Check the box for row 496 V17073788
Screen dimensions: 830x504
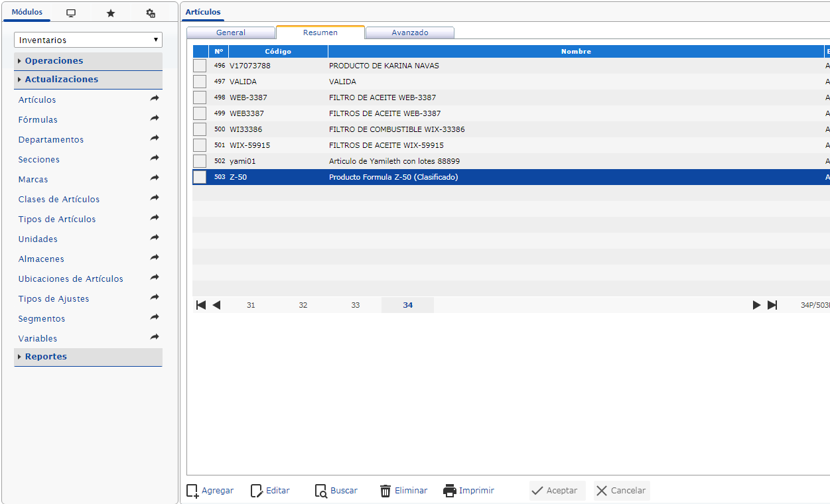point(200,66)
